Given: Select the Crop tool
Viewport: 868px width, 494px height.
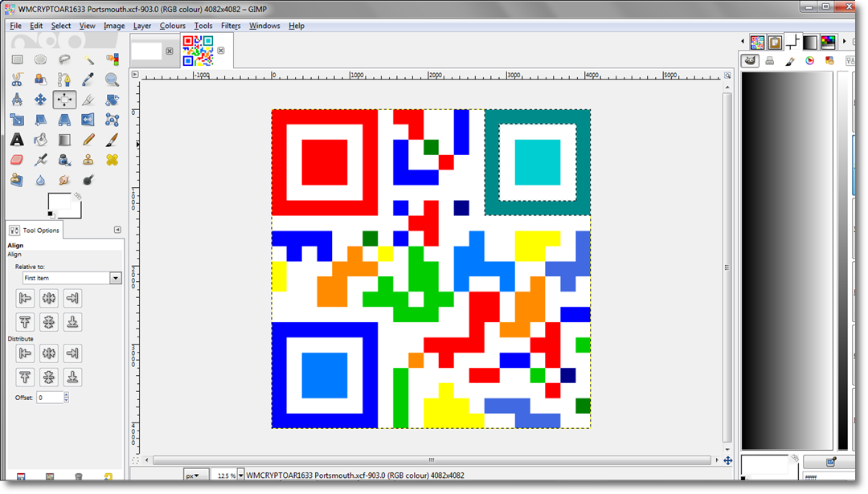Looking at the screenshot, I should pos(88,100).
